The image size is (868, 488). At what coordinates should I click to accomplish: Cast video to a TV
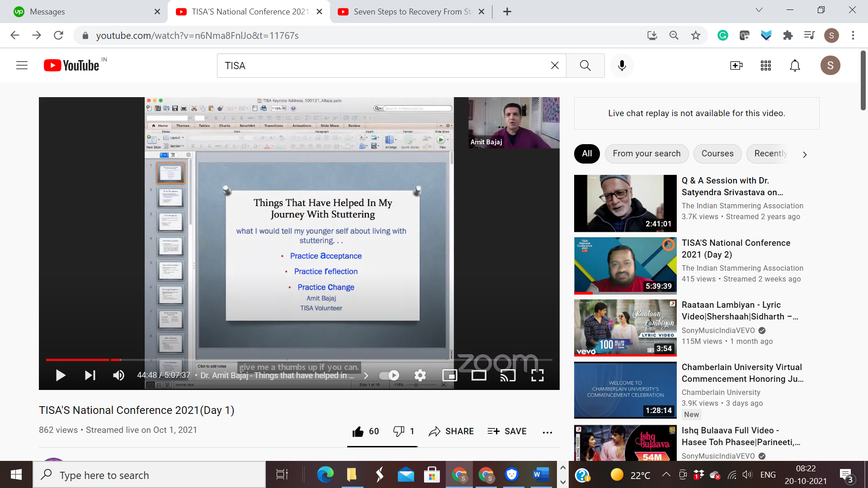pos(508,375)
